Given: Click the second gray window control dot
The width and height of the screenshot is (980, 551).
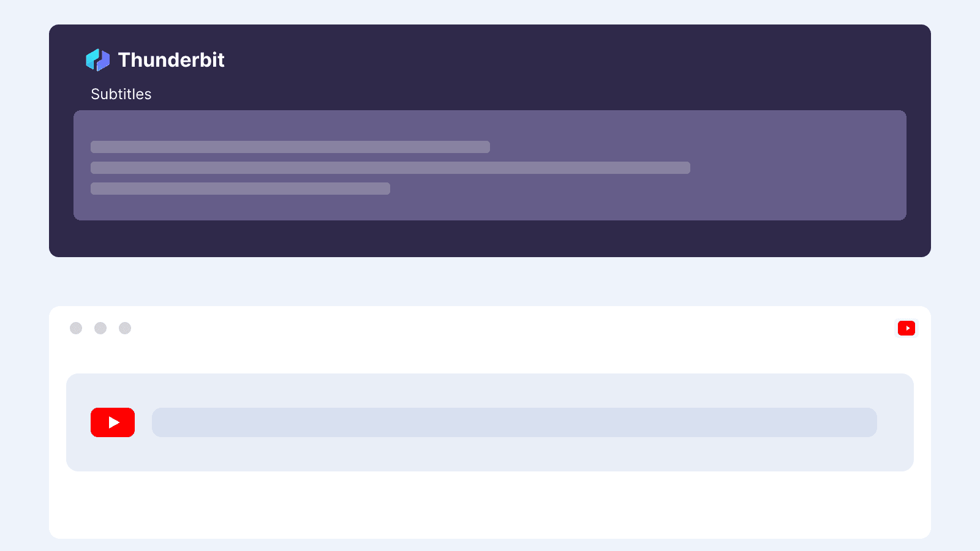Looking at the screenshot, I should pyautogui.click(x=100, y=328).
